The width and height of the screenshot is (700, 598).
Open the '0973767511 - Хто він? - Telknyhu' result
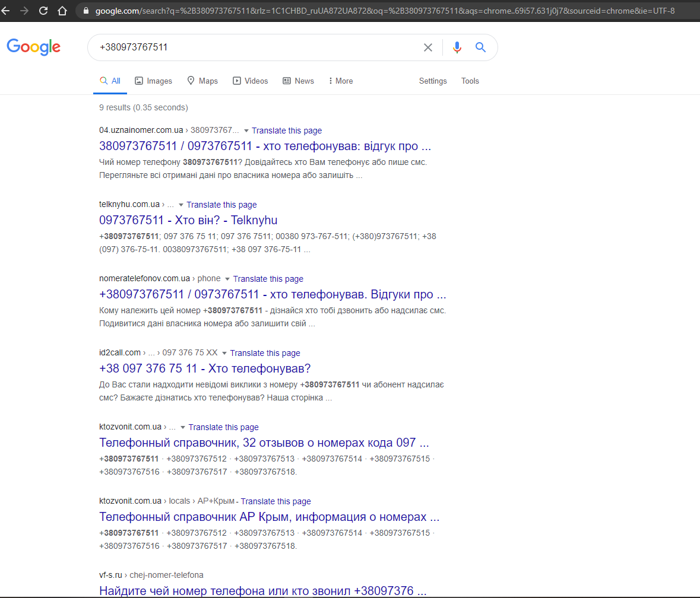(x=188, y=220)
